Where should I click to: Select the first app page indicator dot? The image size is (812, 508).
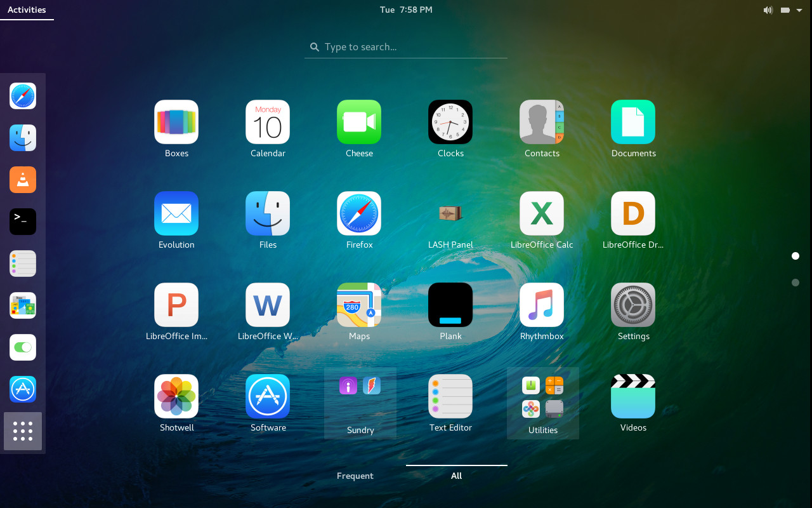click(796, 256)
